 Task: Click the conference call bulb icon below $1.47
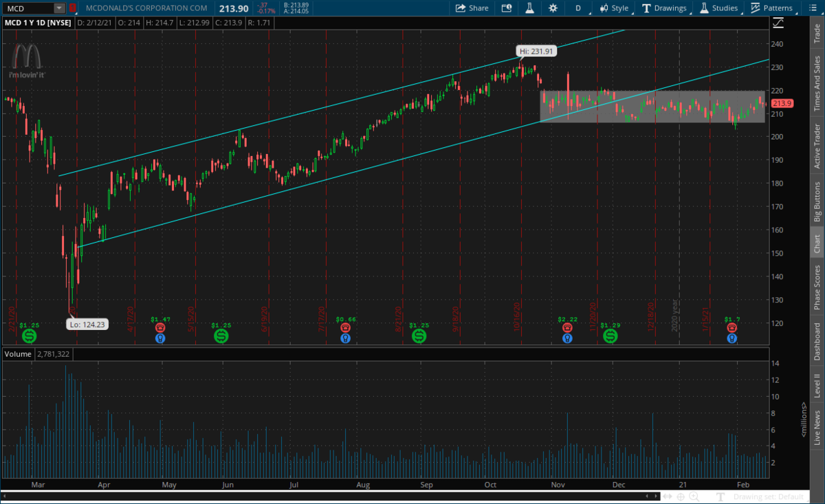pyautogui.click(x=160, y=338)
